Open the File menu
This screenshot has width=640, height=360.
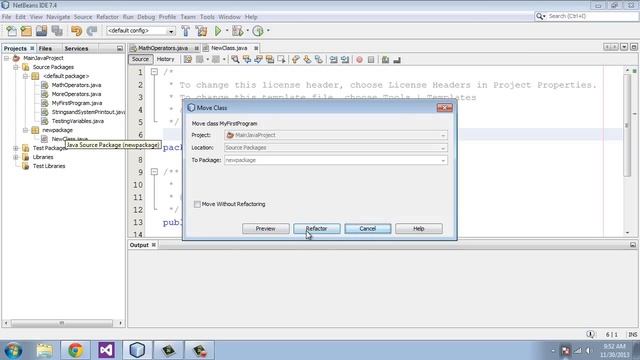click(7, 17)
